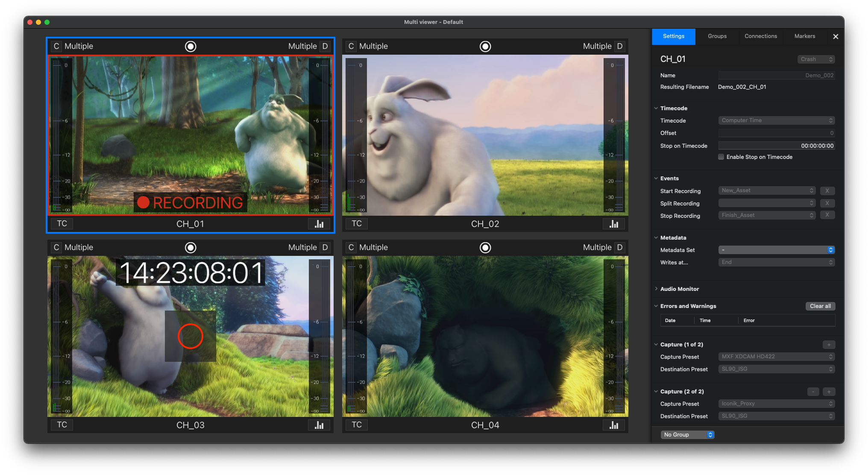Add a capture with plus in Capture (1 of 2)

click(829, 345)
